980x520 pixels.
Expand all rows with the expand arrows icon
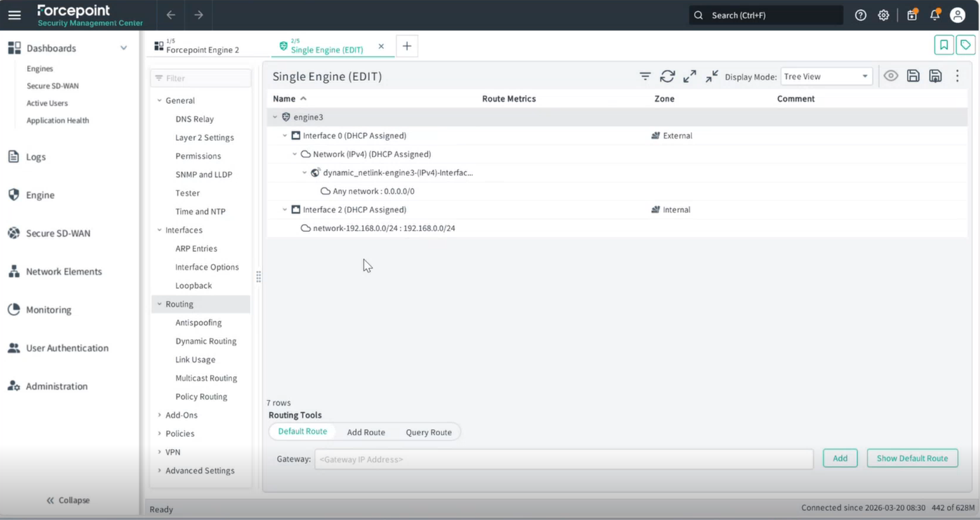click(690, 76)
